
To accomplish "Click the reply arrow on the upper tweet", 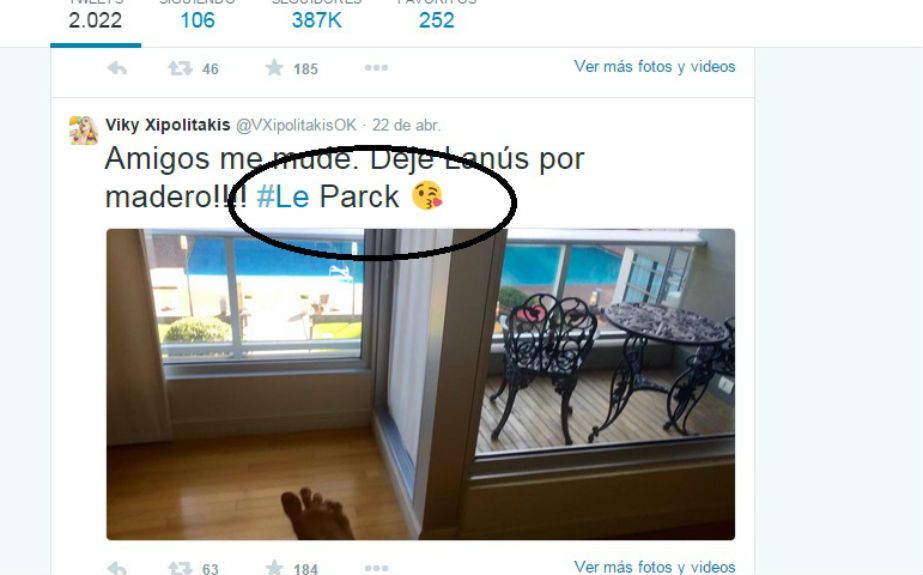I will click(x=117, y=69).
